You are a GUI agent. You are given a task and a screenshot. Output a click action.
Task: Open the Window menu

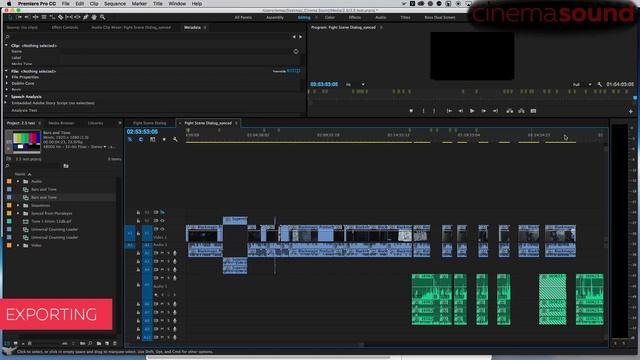177,4
